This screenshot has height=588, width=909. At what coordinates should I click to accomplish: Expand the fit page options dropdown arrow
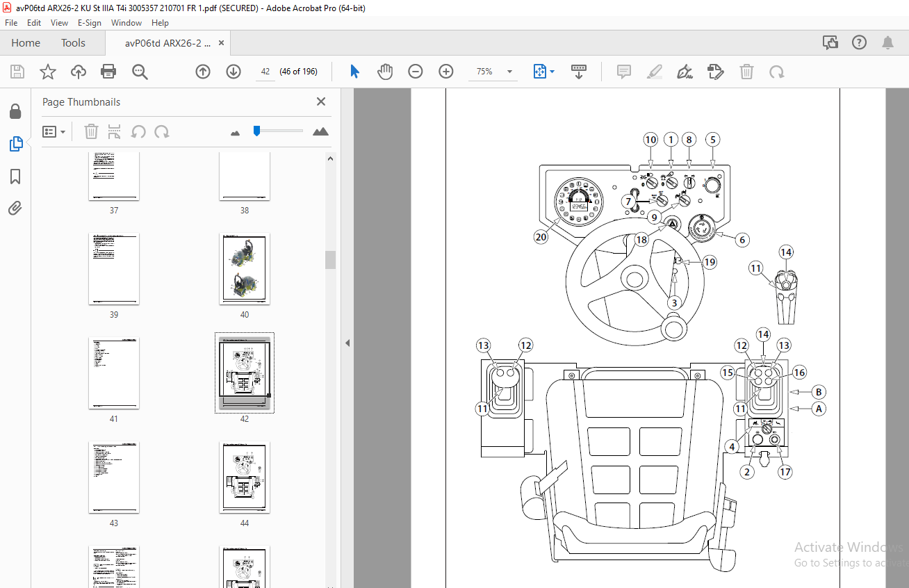(x=552, y=72)
